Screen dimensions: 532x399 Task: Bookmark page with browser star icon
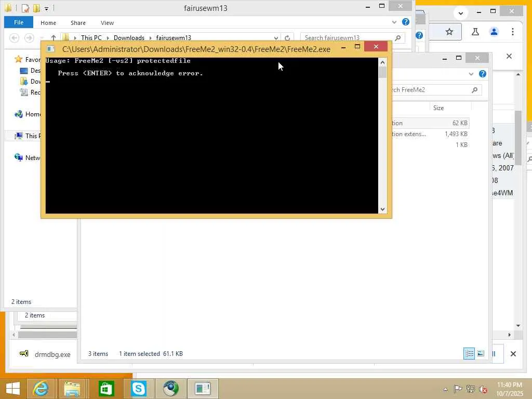[x=449, y=32]
